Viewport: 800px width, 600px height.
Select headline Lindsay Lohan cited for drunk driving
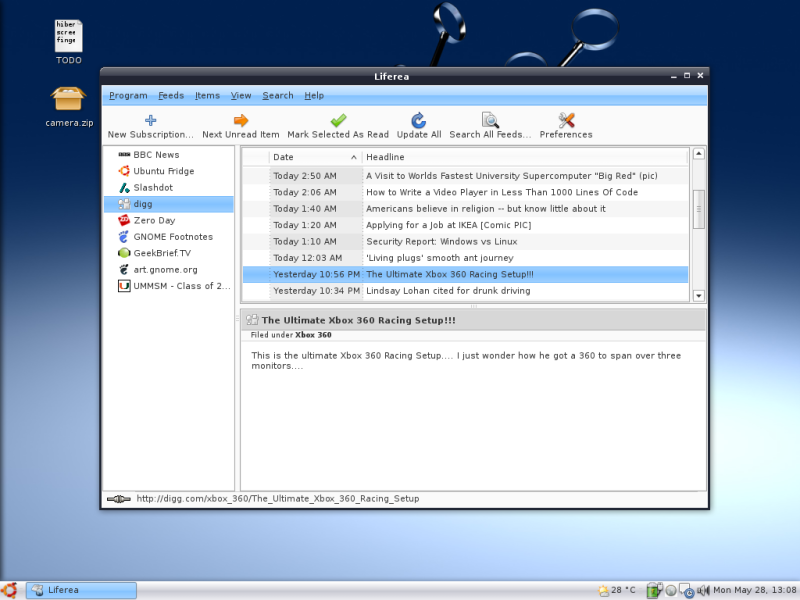(448, 291)
